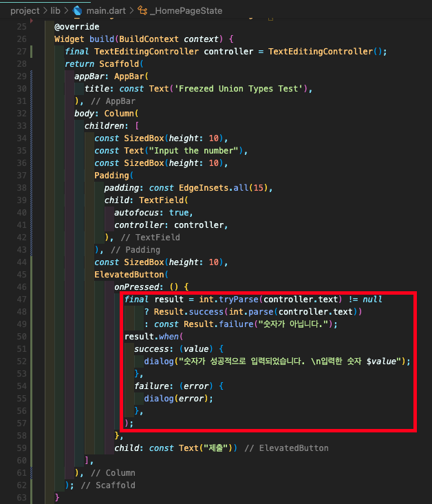Click line number 44 in the gutter
The width and height of the screenshot is (432, 504).
(21, 262)
